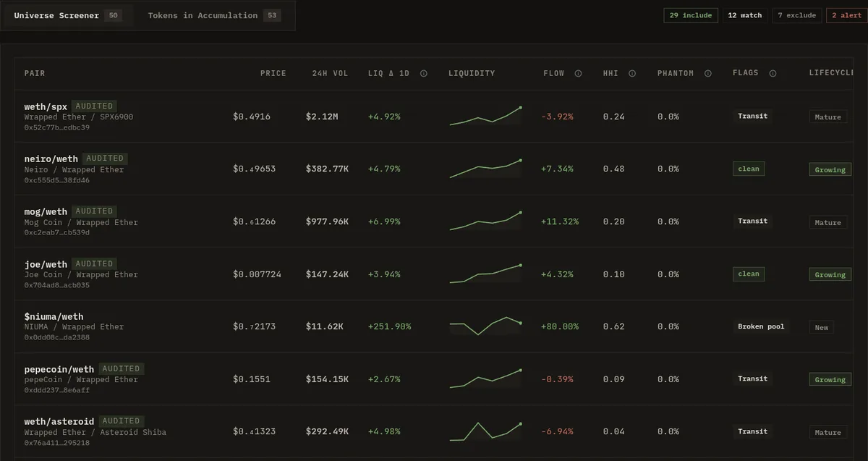868x461 pixels.
Task: Click Mature lifecycle tag on weth/spx
Action: [828, 117]
